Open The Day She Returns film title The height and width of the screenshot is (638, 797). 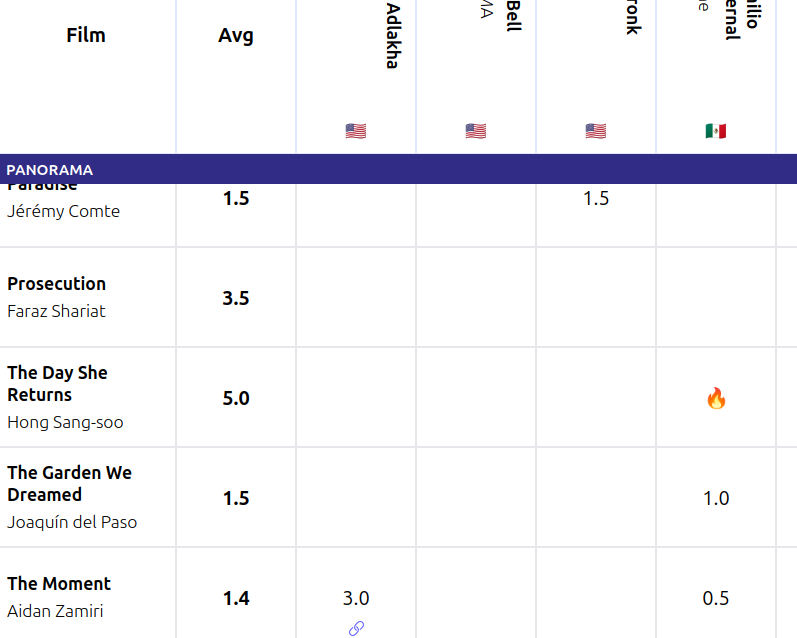point(57,384)
